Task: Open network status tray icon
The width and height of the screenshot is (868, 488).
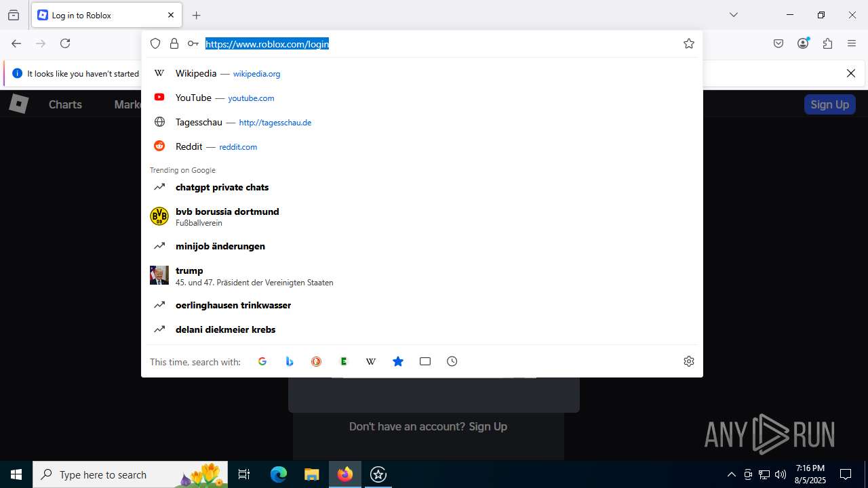Action: 764,474
